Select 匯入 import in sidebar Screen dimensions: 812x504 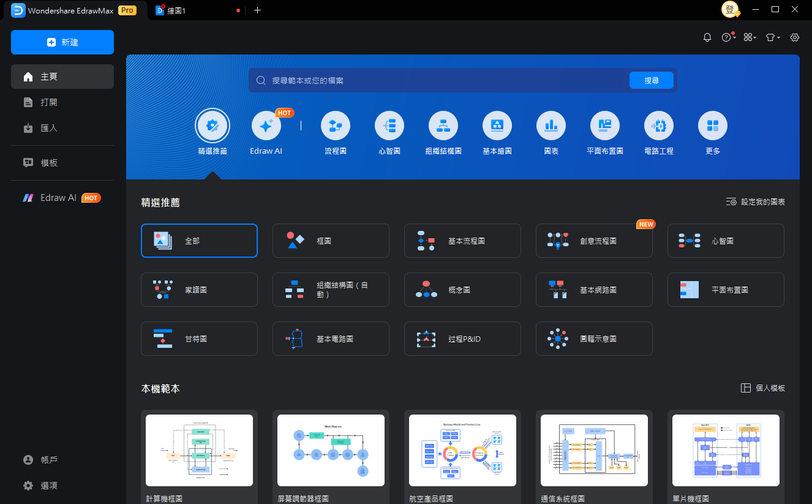(x=62, y=128)
